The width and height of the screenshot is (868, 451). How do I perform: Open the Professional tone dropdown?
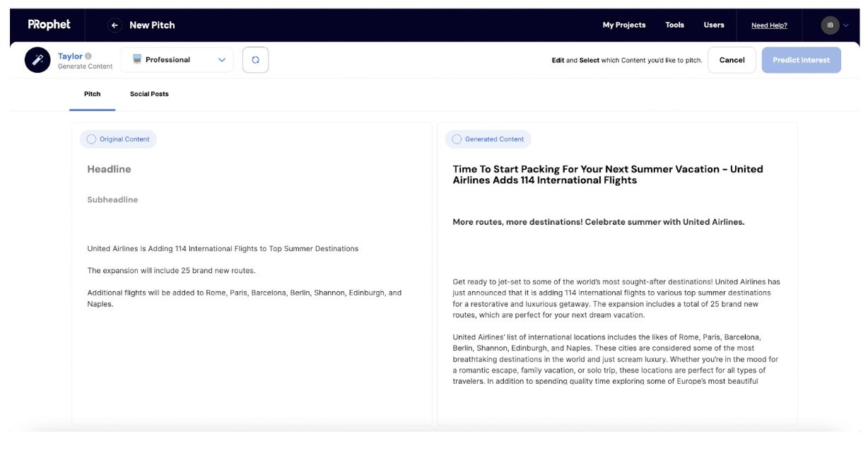(177, 60)
